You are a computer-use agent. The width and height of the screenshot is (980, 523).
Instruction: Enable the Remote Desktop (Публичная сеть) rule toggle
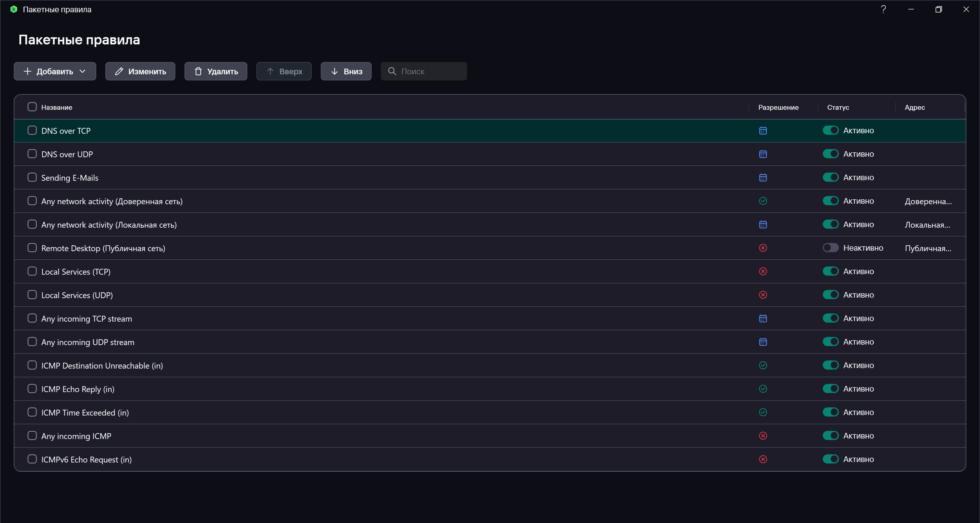(830, 248)
